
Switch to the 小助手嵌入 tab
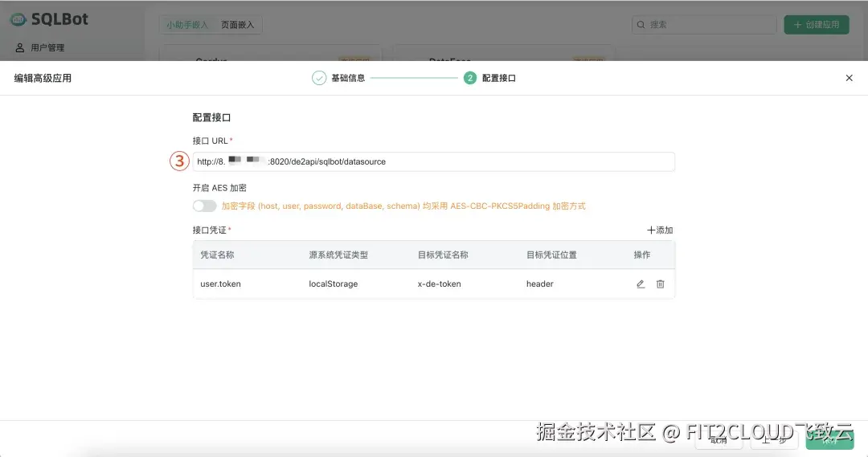[187, 25]
